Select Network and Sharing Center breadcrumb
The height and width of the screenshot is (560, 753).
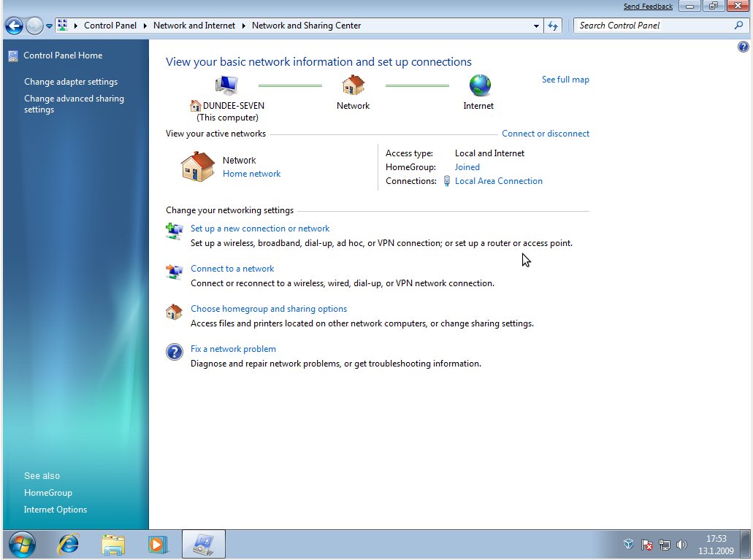307,26
